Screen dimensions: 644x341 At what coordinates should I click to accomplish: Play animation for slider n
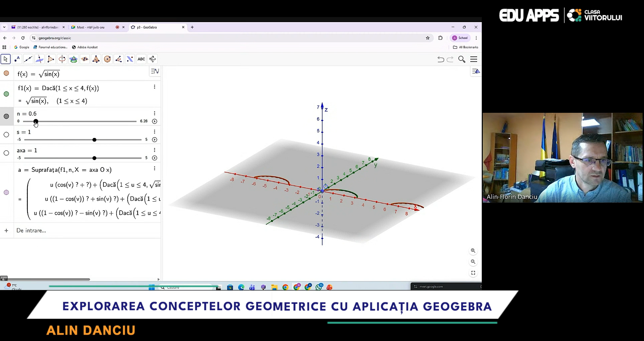tap(154, 121)
